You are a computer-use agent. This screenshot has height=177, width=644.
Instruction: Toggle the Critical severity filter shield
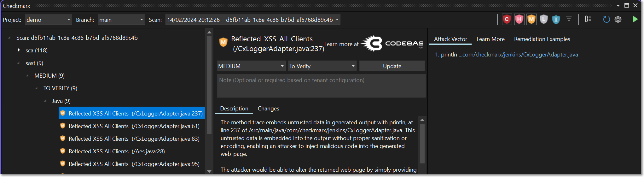click(x=507, y=20)
